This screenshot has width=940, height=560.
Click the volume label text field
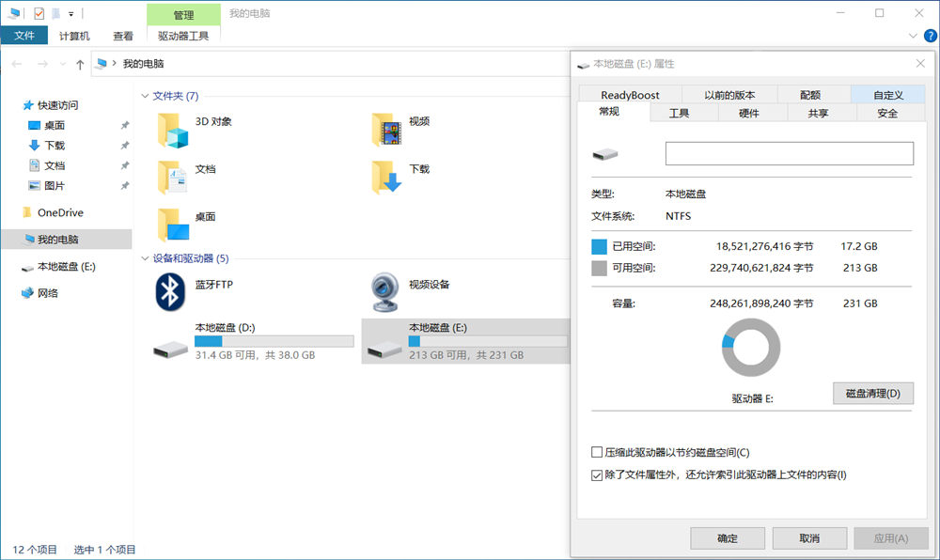[x=790, y=153]
